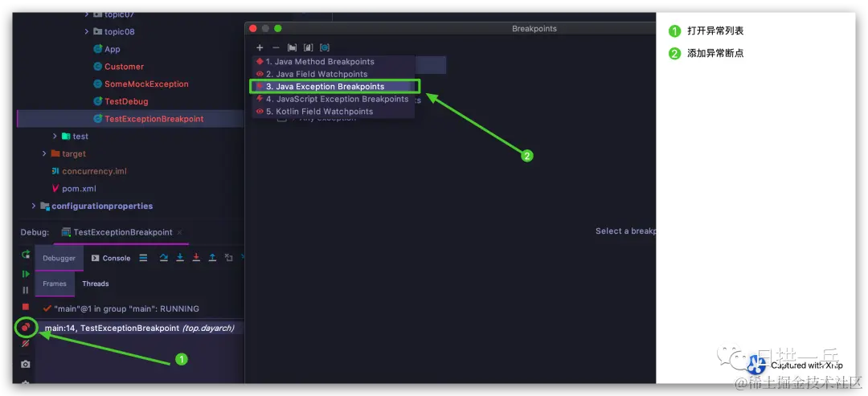Select frame main:14, TestExceptionBreakpoint
The height and width of the screenshot is (396, 868).
click(x=140, y=328)
